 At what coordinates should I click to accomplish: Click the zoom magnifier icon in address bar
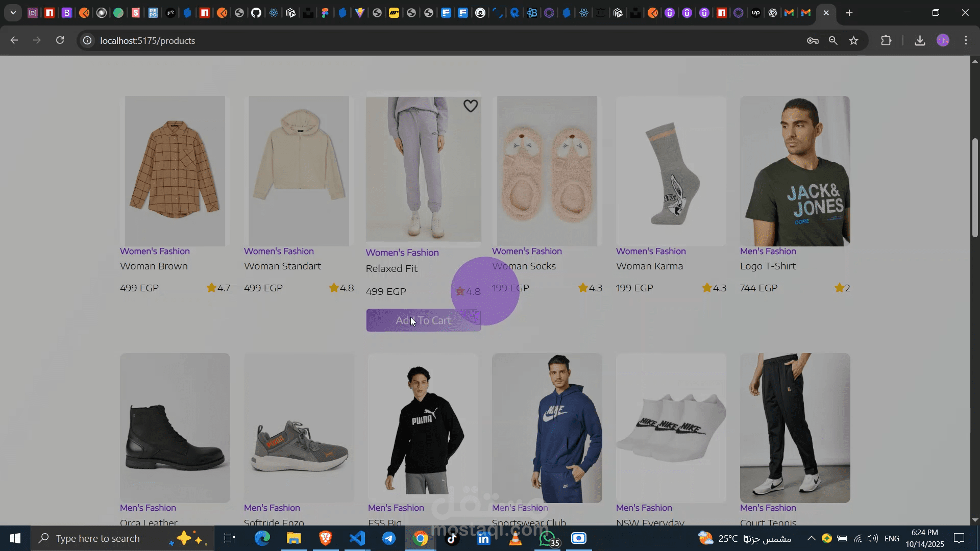pos(833,40)
